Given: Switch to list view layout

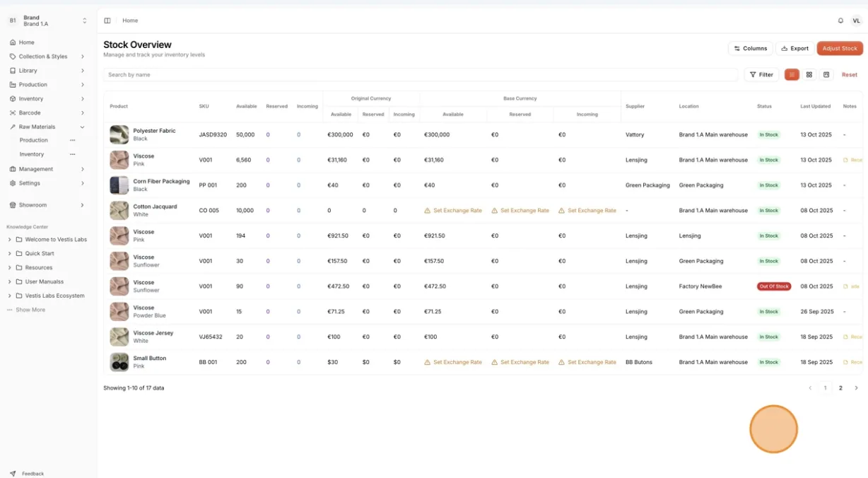Looking at the screenshot, I should pos(792,74).
